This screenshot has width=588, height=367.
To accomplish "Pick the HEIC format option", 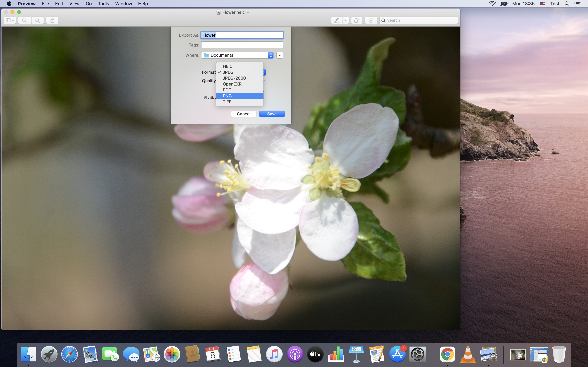I will pyautogui.click(x=239, y=66).
